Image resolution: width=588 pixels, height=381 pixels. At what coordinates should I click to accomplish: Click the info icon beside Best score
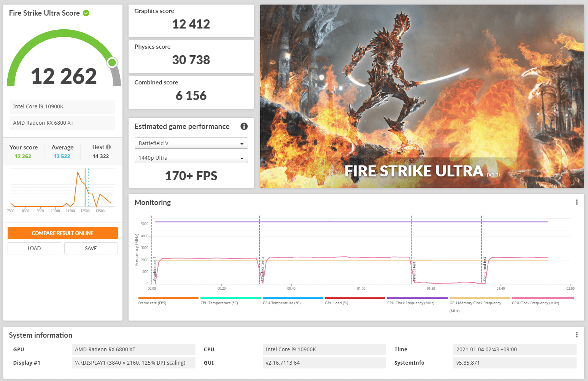108,147
